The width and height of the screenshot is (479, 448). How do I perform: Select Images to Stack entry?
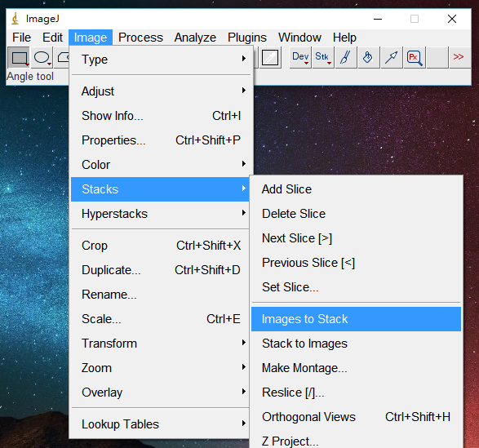coord(357,319)
